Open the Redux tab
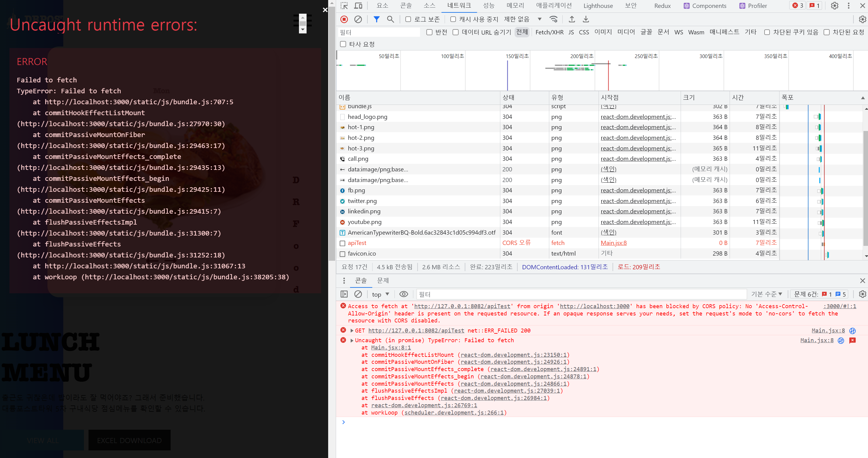The image size is (868, 458). [662, 6]
